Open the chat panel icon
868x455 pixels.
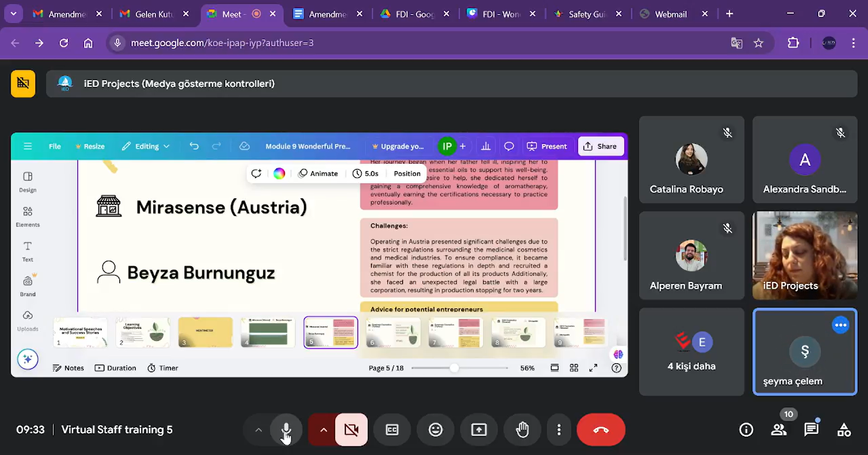point(811,430)
